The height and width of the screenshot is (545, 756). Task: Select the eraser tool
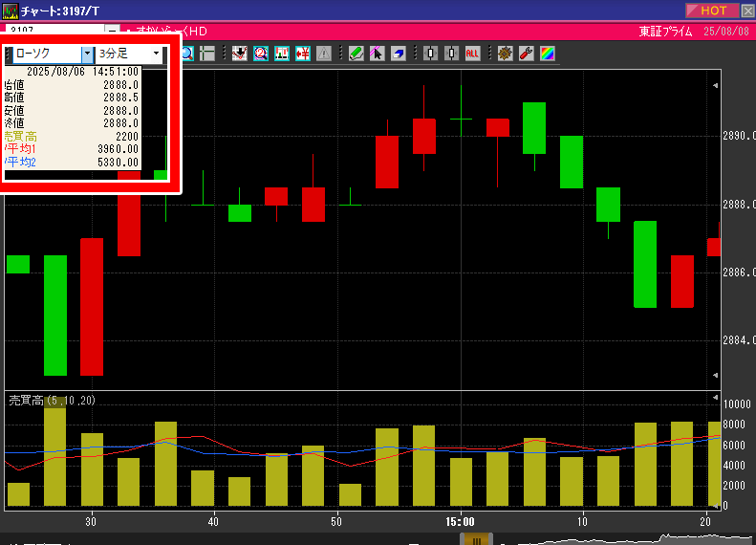click(398, 54)
